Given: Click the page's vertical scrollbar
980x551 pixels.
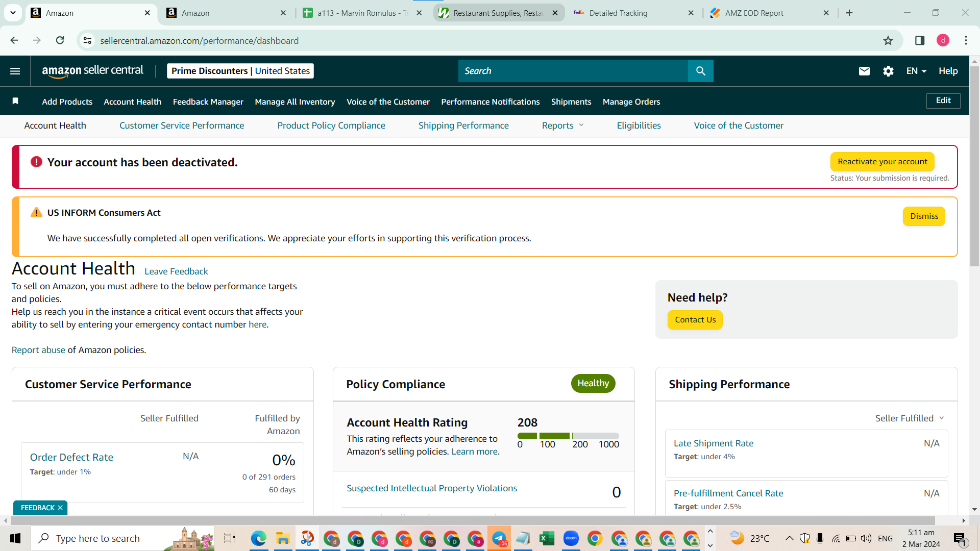Looking at the screenshot, I should pos(974,166).
